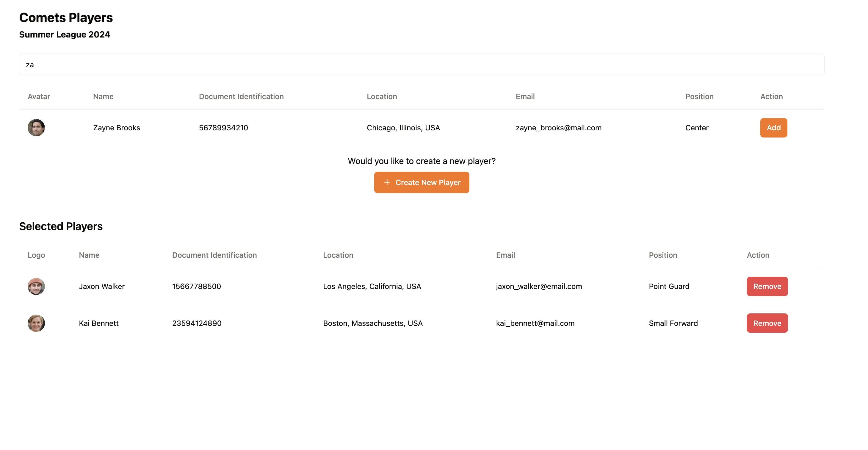Click zayne_brooks@mail.com email text
Viewport: 868px width, 450px height.
pyautogui.click(x=559, y=128)
